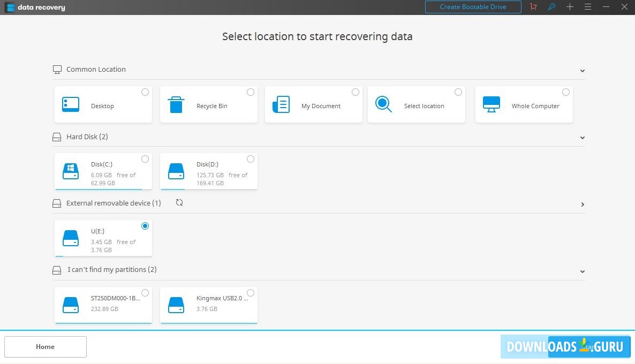Click the Create Bootable Drive button

pos(473,7)
